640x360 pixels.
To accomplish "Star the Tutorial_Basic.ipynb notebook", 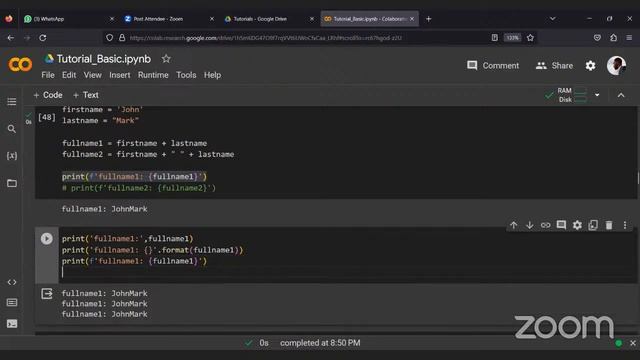I will 166,59.
